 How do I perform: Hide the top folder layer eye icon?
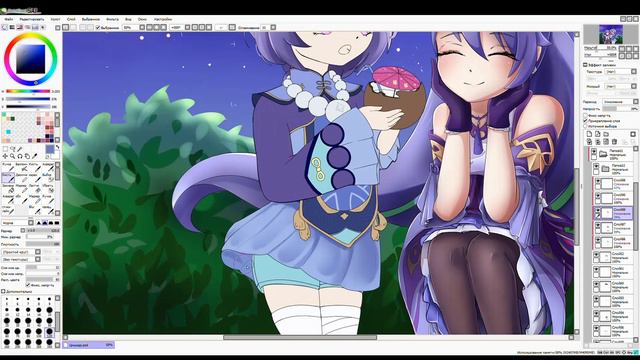594,152
